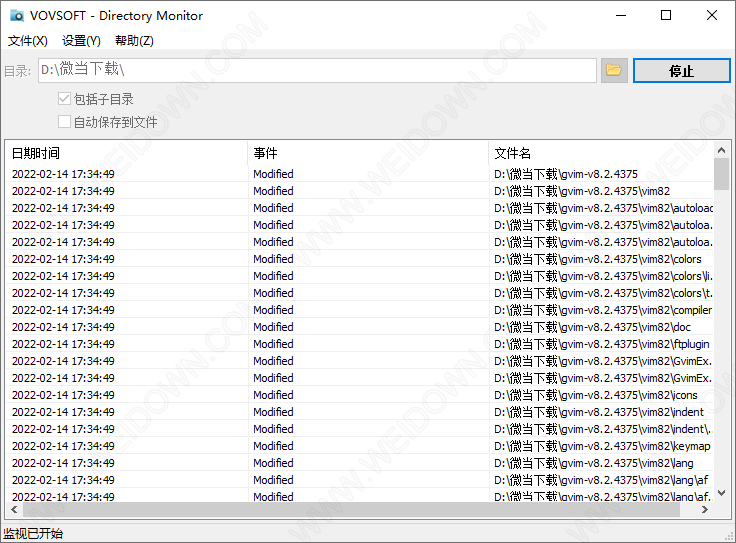This screenshot has height=543, width=736.
Task: Select row with path ending vim82\indent\.
Action: 360,429
